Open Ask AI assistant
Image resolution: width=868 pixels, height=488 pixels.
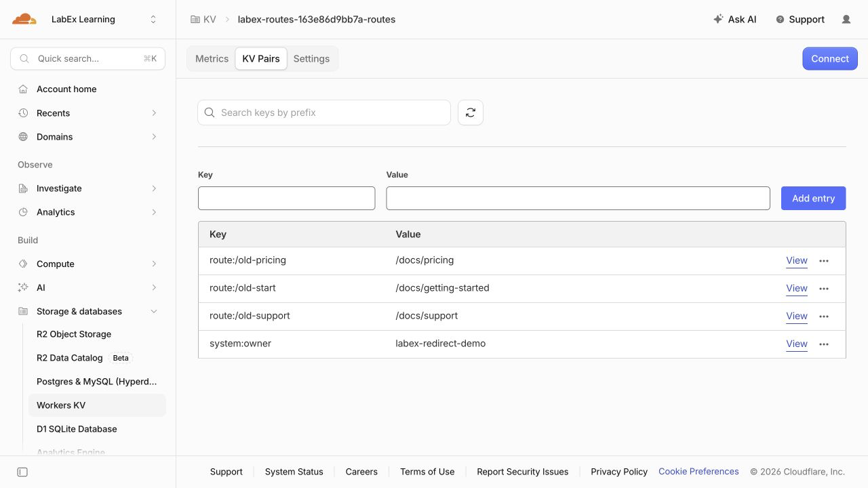(x=735, y=20)
